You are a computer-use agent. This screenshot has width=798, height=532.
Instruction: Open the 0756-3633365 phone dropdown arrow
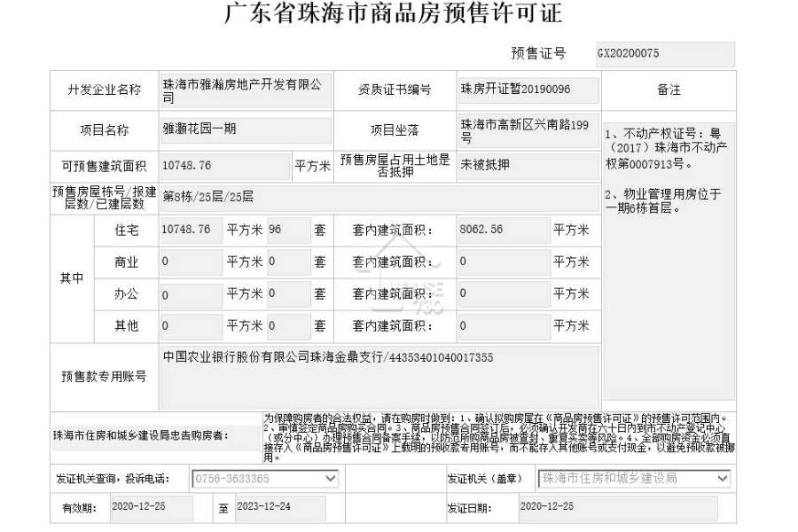[331, 479]
